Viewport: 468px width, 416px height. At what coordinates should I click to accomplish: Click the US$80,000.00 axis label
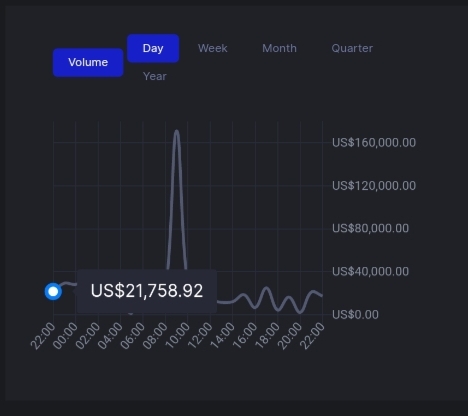pos(370,228)
